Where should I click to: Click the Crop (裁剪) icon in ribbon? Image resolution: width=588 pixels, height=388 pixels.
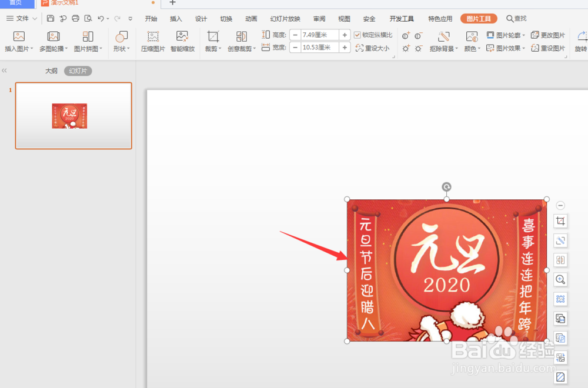click(213, 36)
